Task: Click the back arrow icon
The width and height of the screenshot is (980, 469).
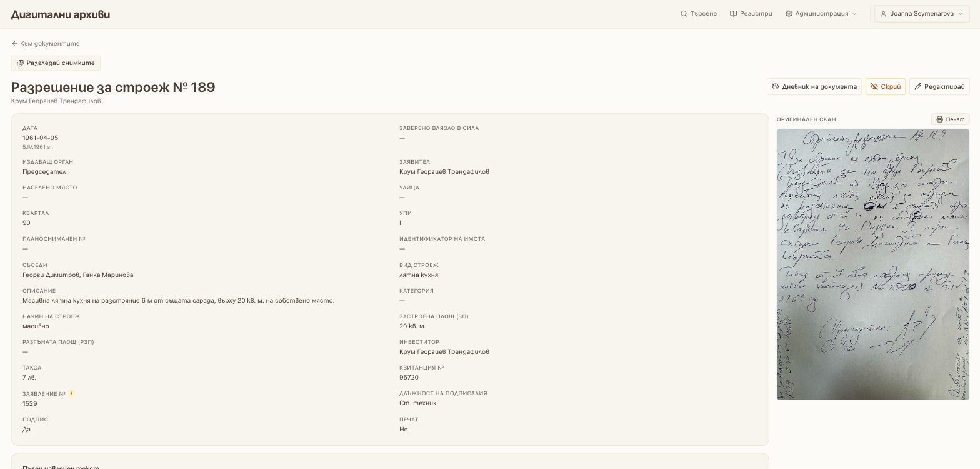Action: coord(14,44)
